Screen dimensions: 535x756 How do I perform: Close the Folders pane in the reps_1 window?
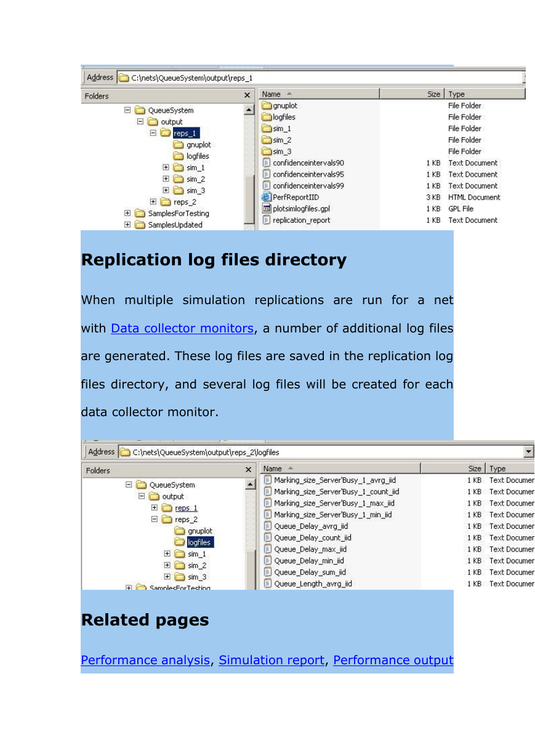pos(247,96)
